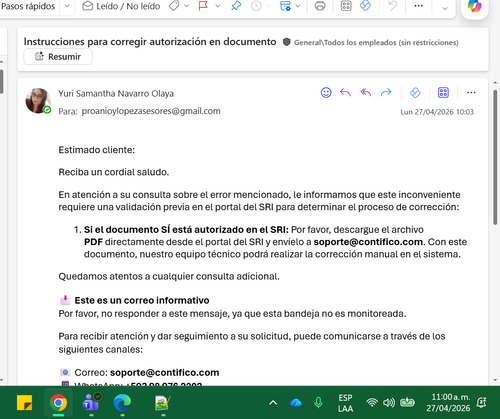Click soporte@contifico.com after Correo:

tap(165, 373)
